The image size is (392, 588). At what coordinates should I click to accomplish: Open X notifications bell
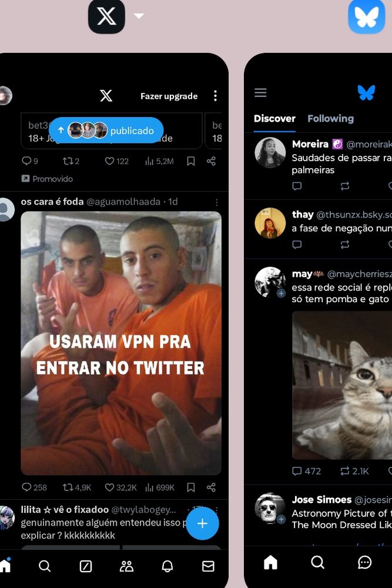167,566
